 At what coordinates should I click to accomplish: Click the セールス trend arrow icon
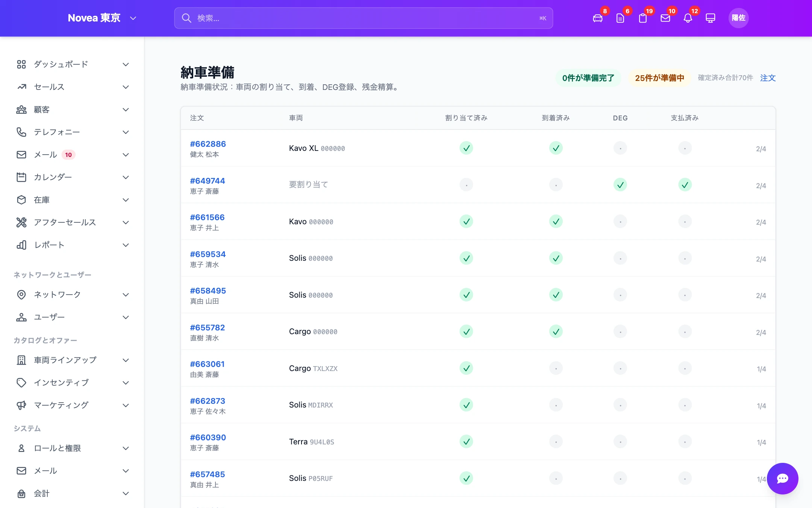click(21, 87)
